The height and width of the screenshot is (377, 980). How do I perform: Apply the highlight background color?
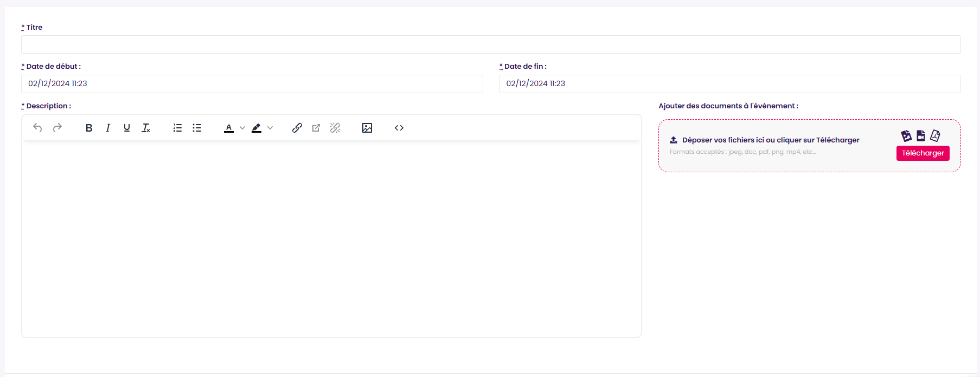click(x=257, y=128)
